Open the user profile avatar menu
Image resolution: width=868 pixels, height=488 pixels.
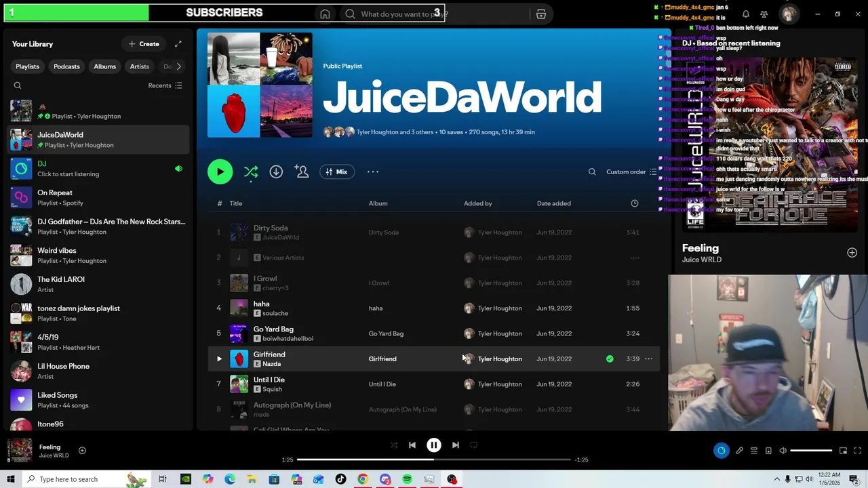pyautogui.click(x=788, y=14)
